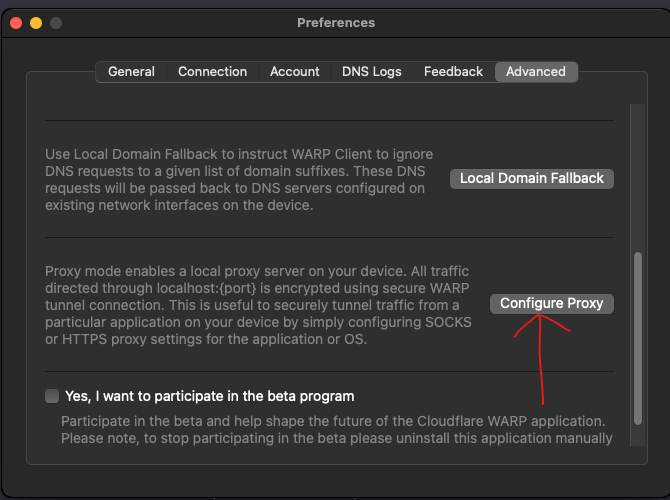Viewport: 670px width, 500px height.
Task: Click the vertical scrollbar thumb
Action: [636, 345]
